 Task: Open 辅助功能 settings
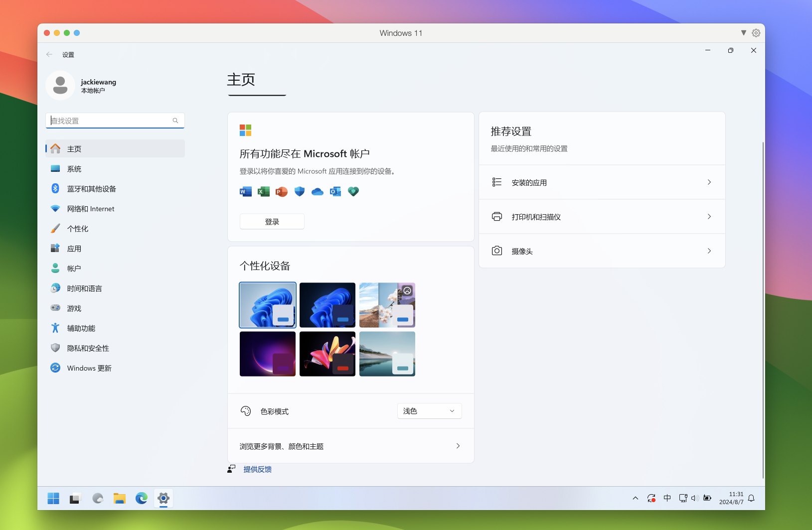point(115,328)
